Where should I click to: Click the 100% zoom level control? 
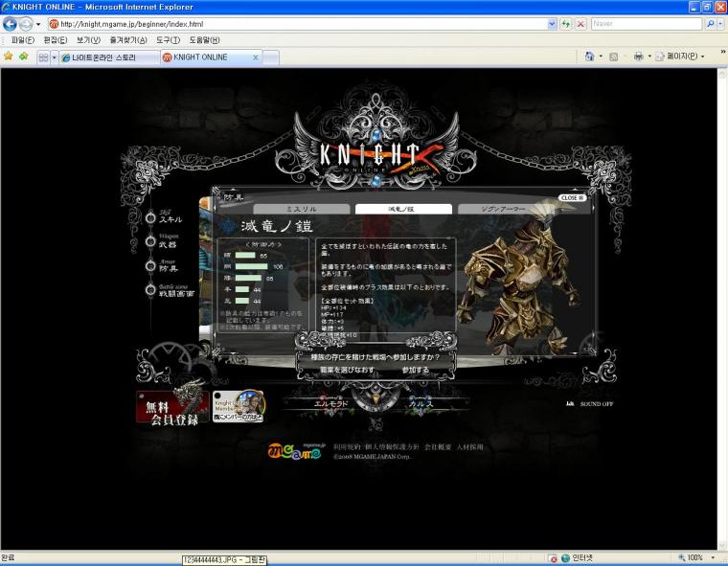(691, 557)
